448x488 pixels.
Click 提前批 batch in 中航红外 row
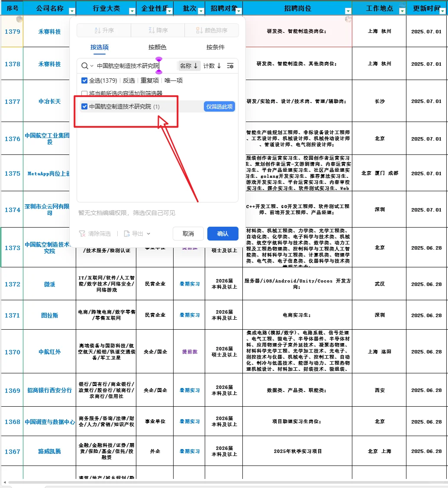190,352
